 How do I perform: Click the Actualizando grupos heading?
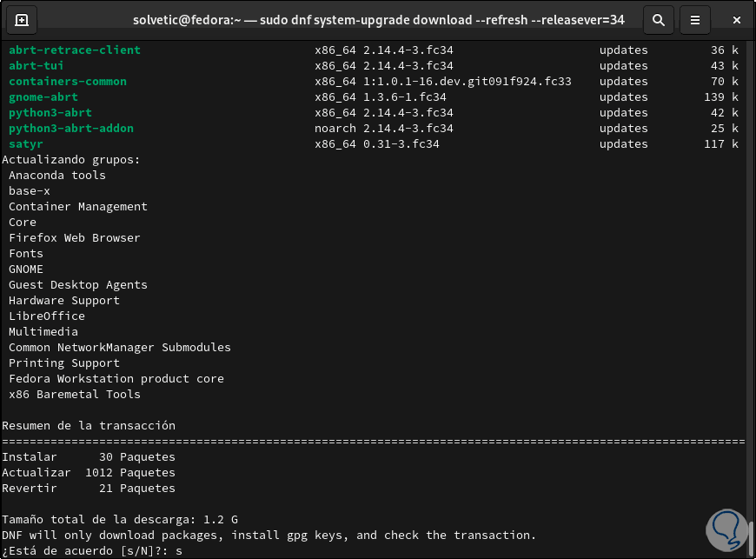coord(71,160)
